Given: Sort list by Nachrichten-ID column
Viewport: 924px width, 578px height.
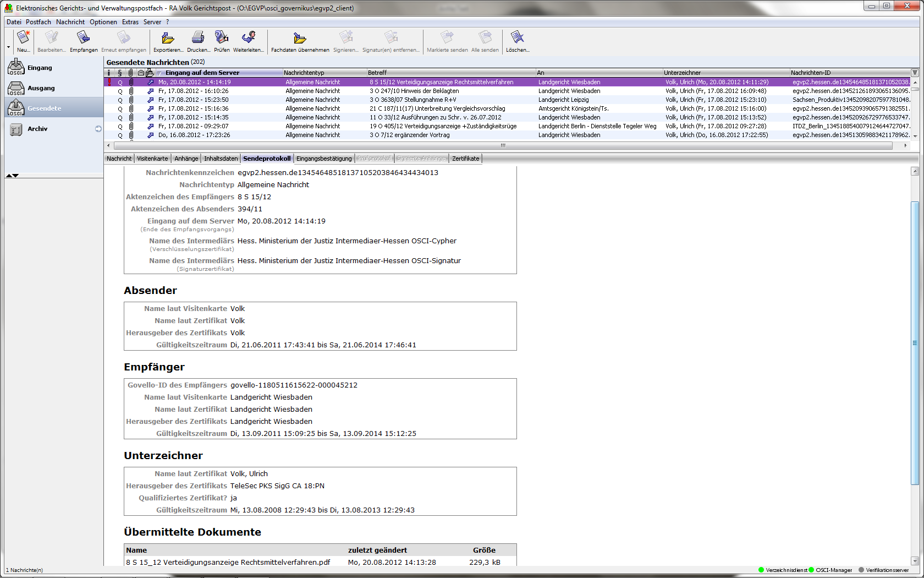Looking at the screenshot, I should click(x=850, y=73).
